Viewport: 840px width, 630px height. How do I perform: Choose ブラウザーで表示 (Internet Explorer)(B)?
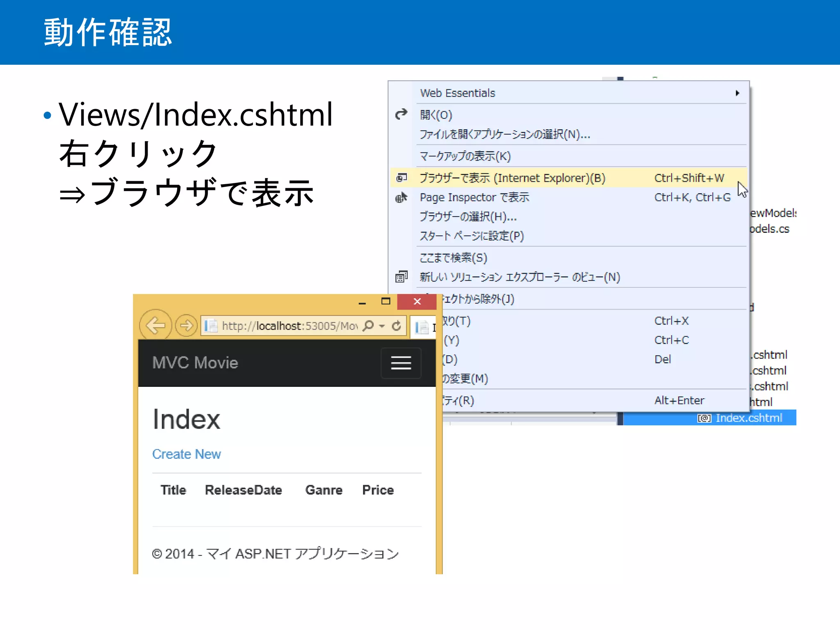568,178
